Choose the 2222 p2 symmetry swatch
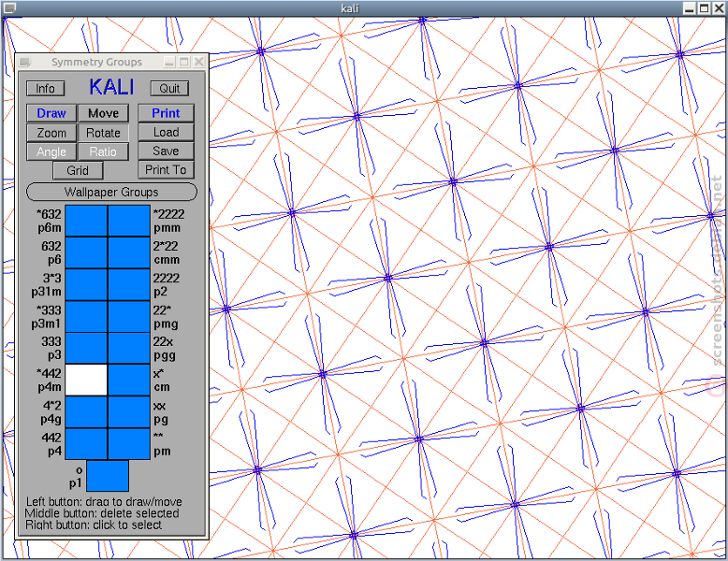728x561 pixels. [x=129, y=285]
